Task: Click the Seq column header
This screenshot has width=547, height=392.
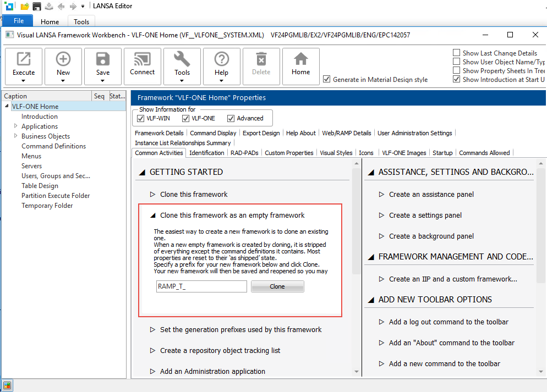Action: (x=100, y=96)
